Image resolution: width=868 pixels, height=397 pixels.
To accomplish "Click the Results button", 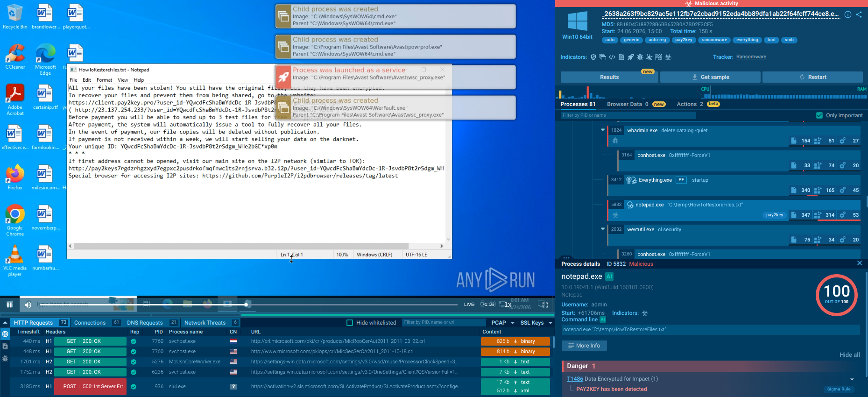I will point(609,77).
